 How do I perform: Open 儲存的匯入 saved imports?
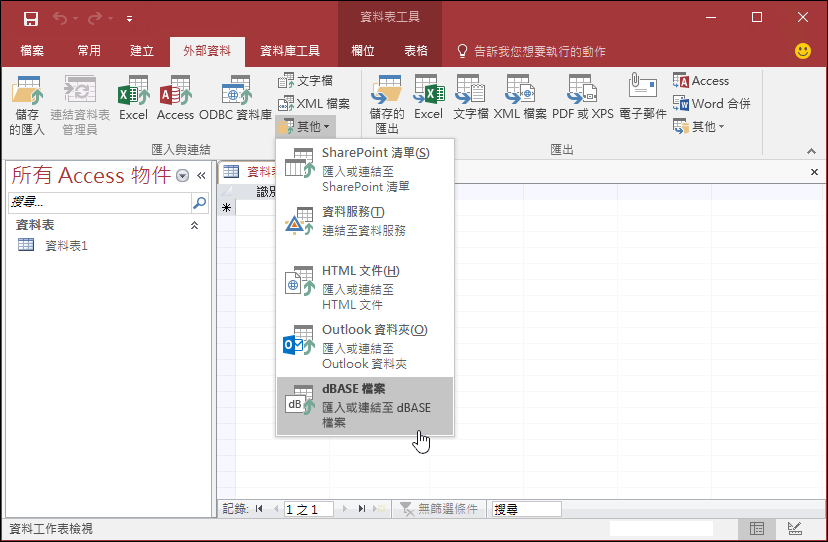click(x=27, y=105)
